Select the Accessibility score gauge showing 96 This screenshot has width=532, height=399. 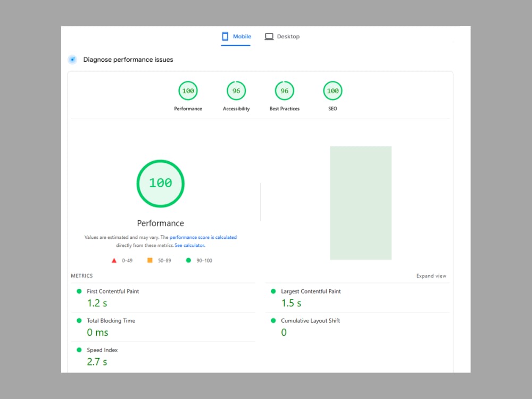[236, 90]
